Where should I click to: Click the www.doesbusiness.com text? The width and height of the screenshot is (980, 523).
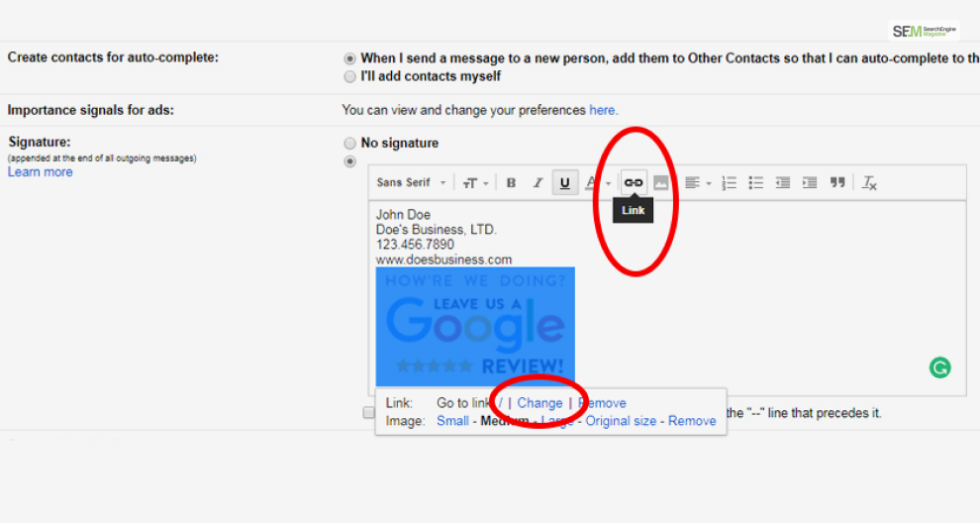[443, 260]
